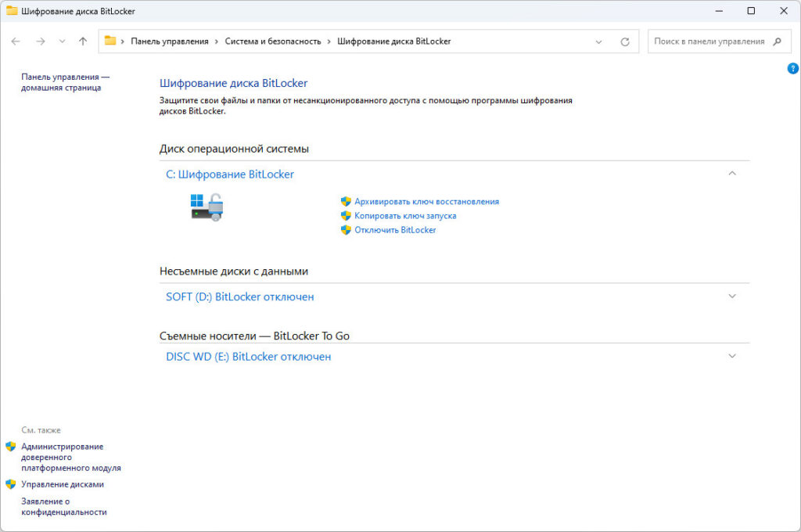Close the BitLocker window

click(x=784, y=11)
